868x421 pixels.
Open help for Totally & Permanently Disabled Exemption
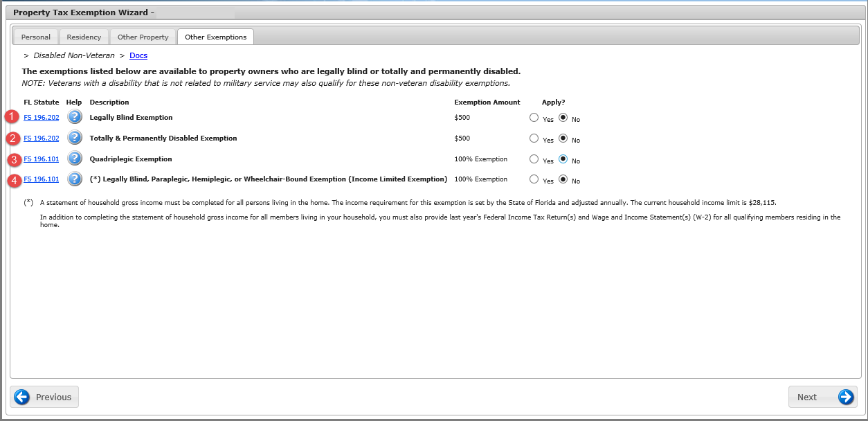(x=75, y=138)
